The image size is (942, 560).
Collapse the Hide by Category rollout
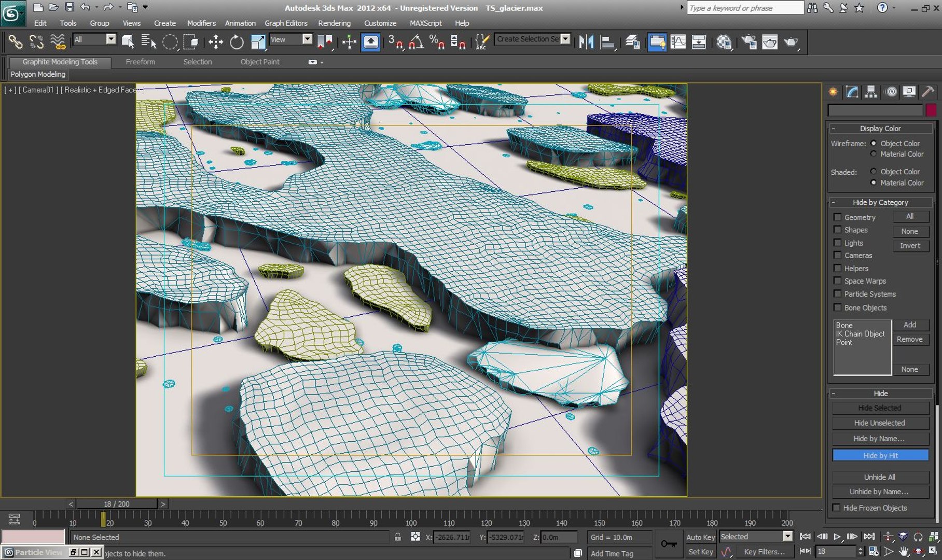(880, 202)
